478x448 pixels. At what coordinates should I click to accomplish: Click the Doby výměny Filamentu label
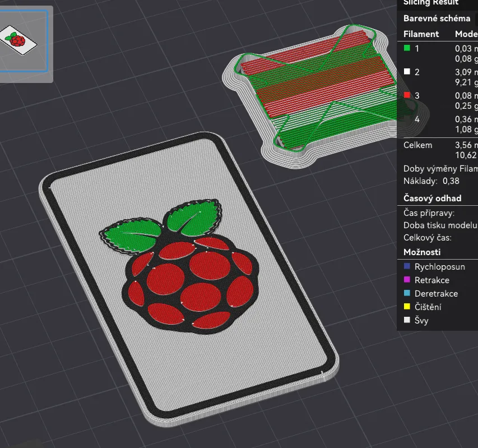point(440,169)
